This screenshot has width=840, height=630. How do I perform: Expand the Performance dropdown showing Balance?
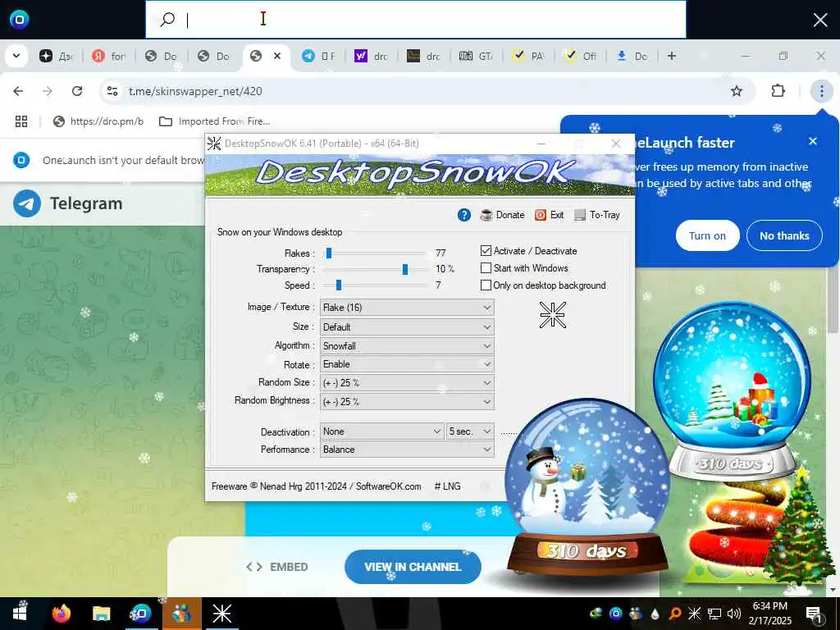tap(407, 450)
